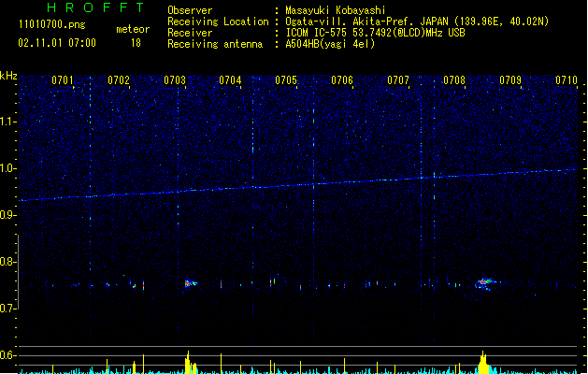Click the 1.1 kHz axis label
Image resolution: width=588 pixels, height=374 pixels.
pos(7,122)
